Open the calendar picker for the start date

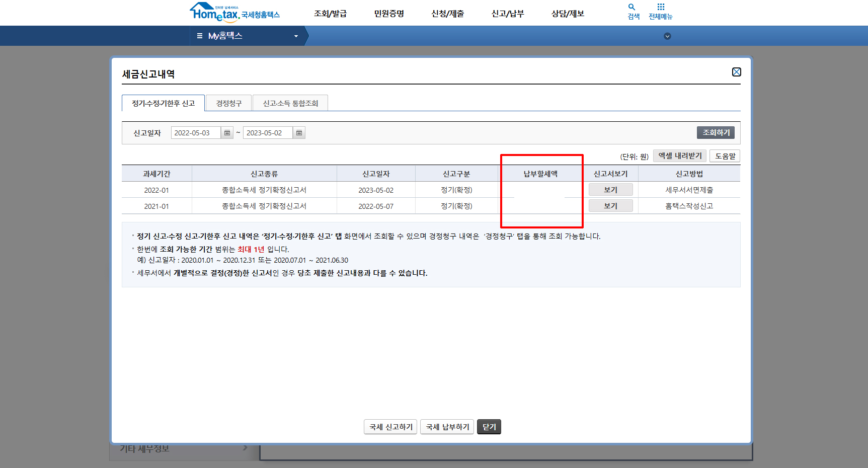point(227,132)
